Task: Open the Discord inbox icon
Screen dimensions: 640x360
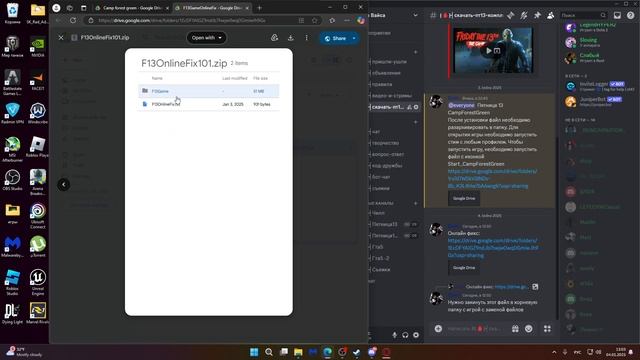Action: pos(617,15)
